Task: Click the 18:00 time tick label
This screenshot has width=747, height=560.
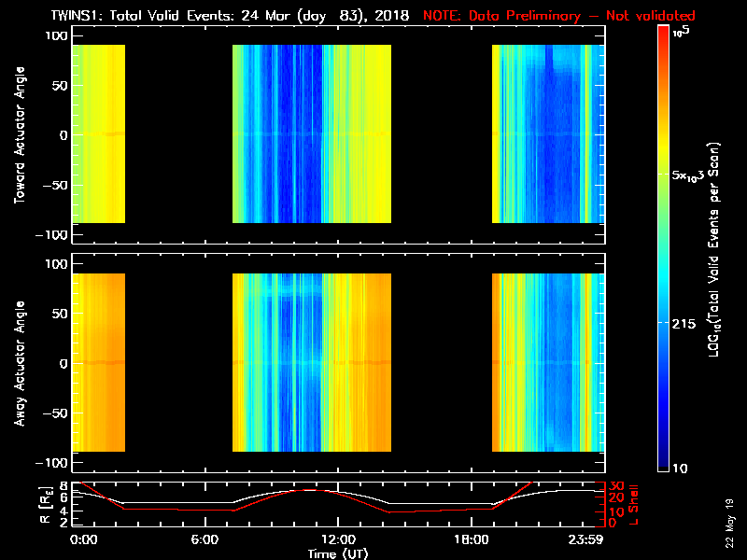Action: 472,539
